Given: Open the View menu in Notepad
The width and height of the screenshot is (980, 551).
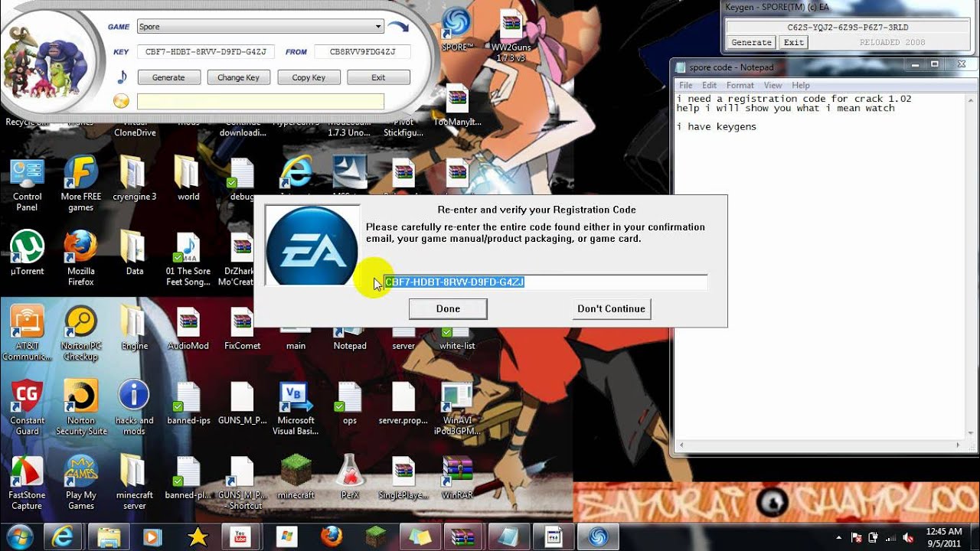Looking at the screenshot, I should pyautogui.click(x=773, y=85).
